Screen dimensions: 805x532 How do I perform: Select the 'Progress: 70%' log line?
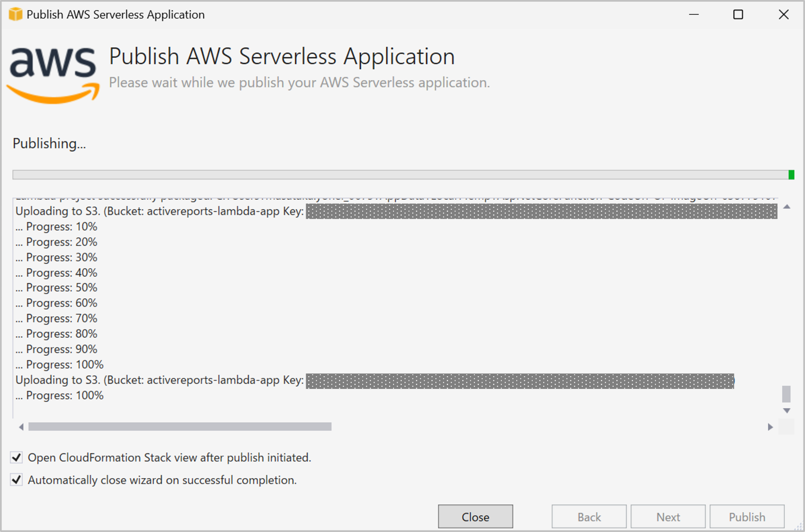(x=57, y=319)
